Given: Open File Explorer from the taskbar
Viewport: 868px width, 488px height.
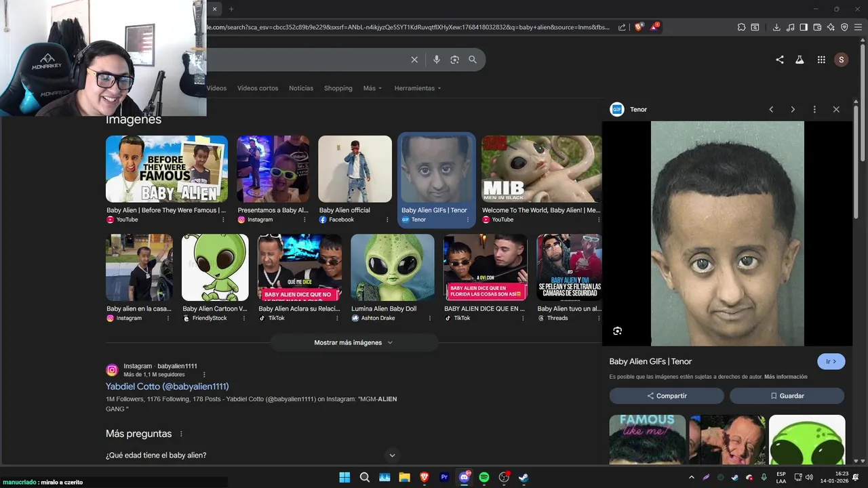Looking at the screenshot, I should pos(404,477).
